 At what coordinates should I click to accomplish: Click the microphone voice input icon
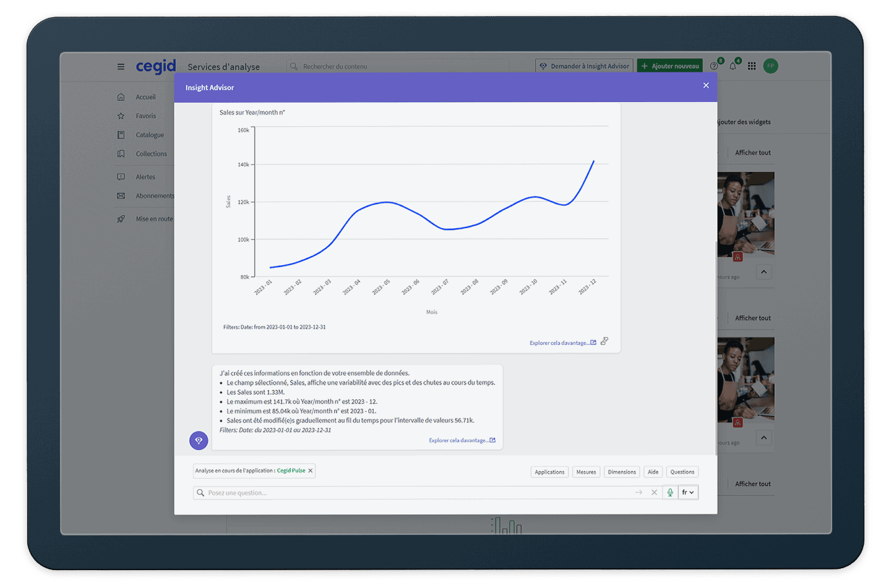669,493
